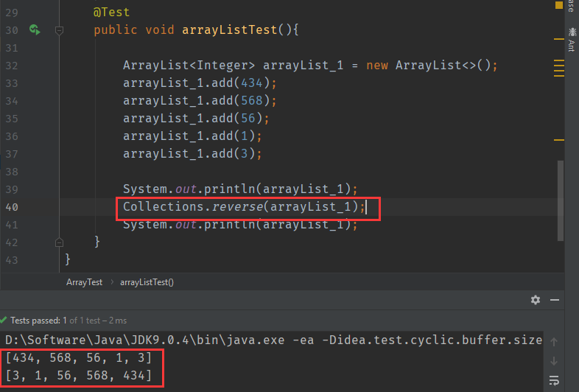Click the System.out.println on line 41

pos(240,225)
